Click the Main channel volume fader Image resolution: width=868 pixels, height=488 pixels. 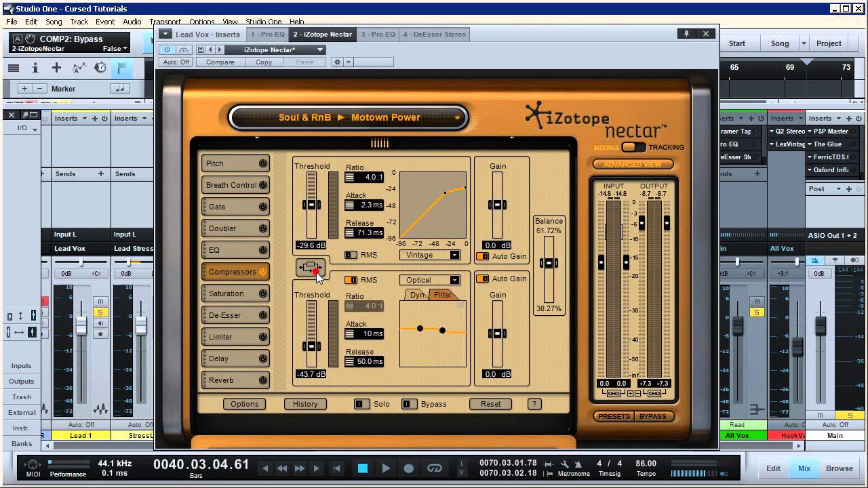820,326
